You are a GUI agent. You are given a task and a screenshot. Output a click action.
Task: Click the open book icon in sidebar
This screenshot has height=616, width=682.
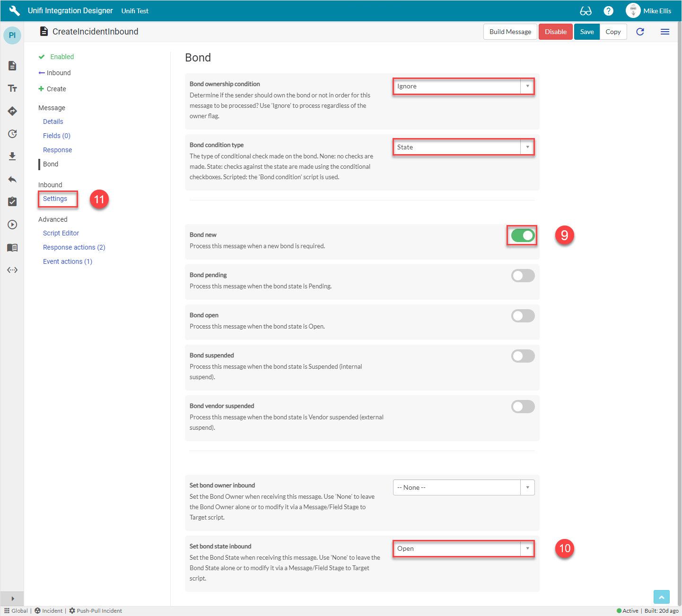[12, 247]
